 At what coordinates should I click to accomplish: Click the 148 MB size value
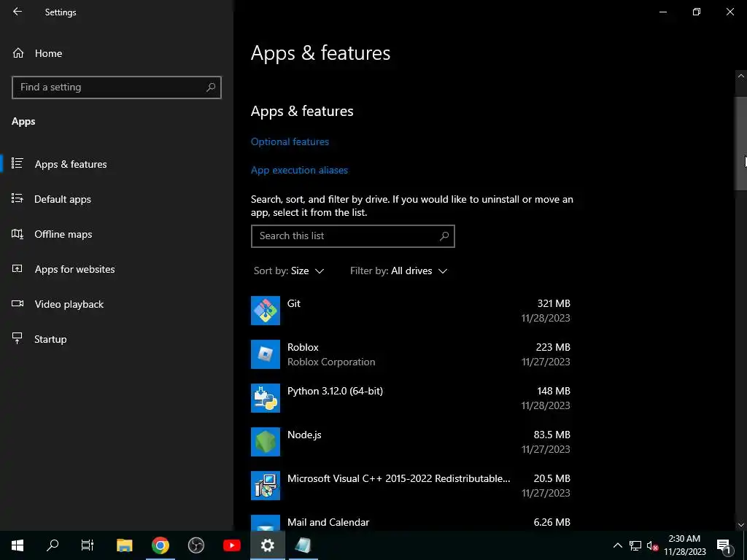click(x=554, y=391)
